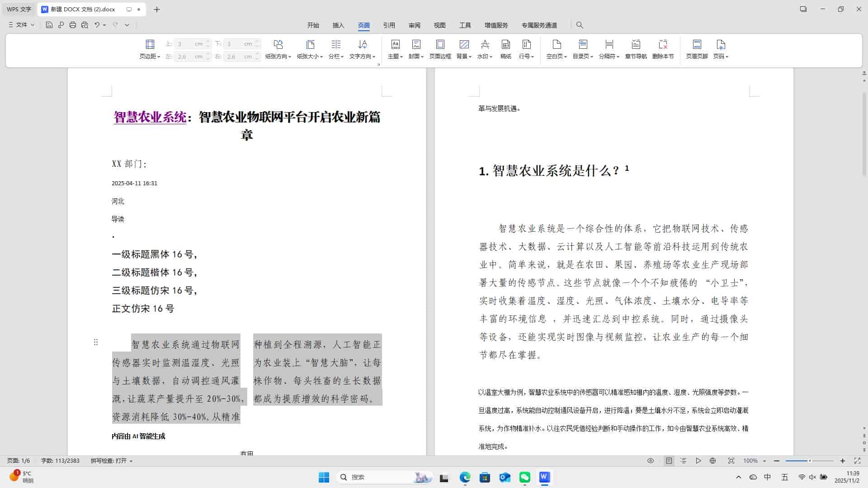Switch to outline view in status bar
This screenshot has height=488, width=868.
pyautogui.click(x=684, y=461)
